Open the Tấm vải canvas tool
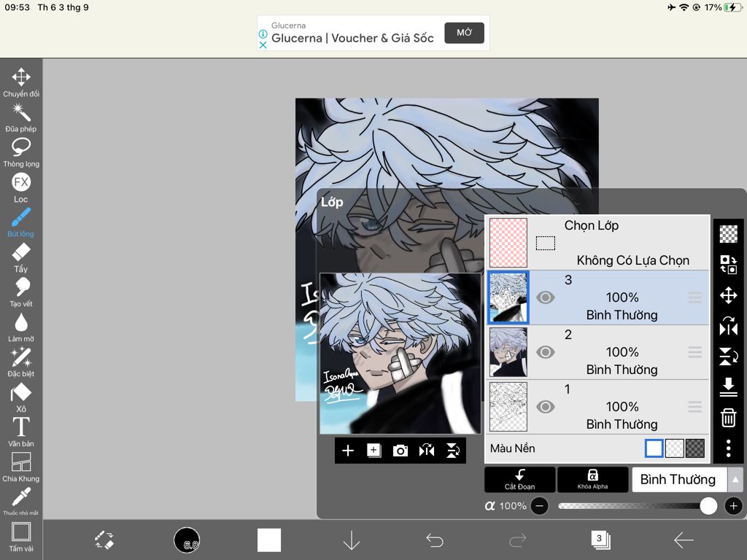This screenshot has width=747, height=560. (x=21, y=537)
